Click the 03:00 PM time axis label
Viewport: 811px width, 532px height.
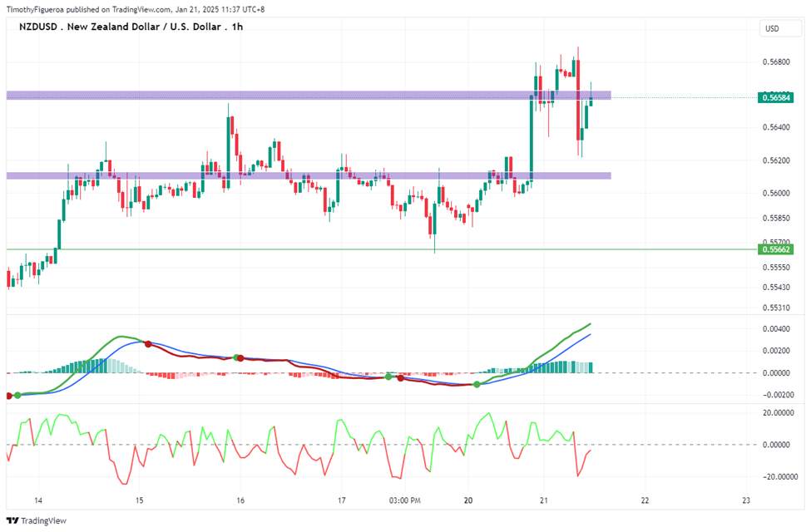(405, 500)
